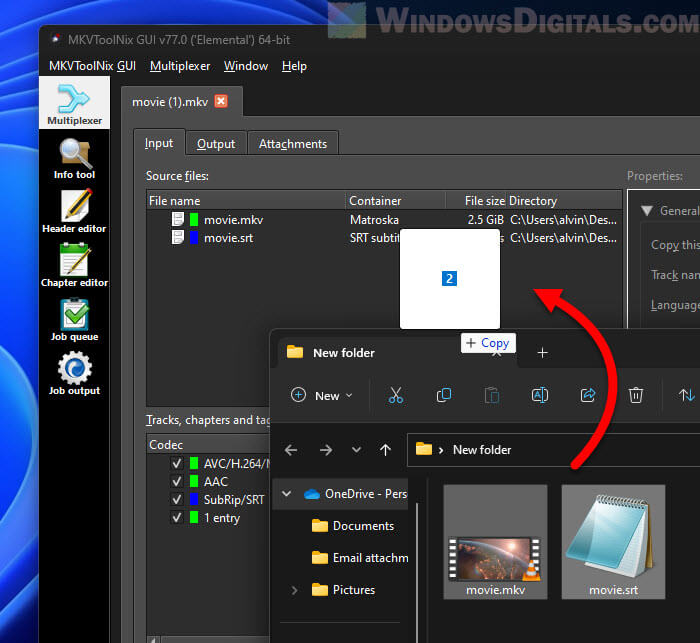
Task: Switch to the Attachments tab
Action: click(293, 144)
